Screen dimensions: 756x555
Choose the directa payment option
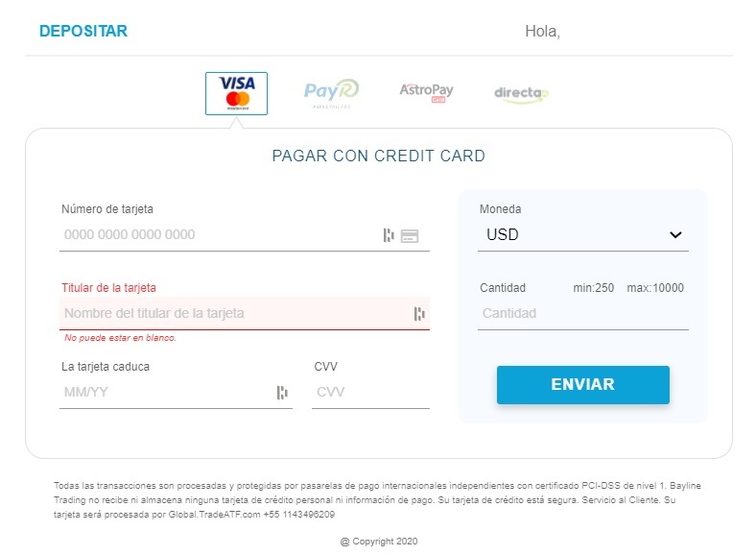[x=521, y=94]
